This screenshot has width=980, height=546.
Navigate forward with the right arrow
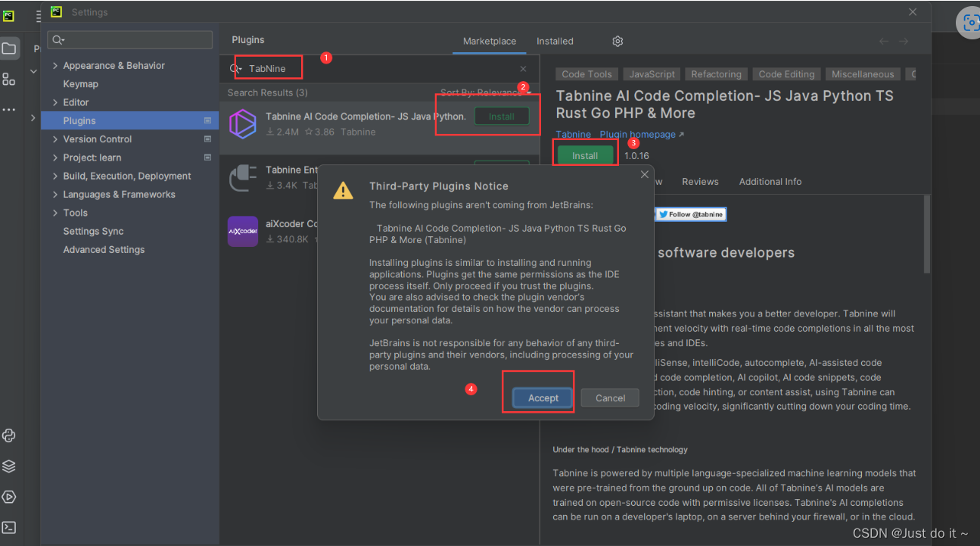click(x=904, y=41)
